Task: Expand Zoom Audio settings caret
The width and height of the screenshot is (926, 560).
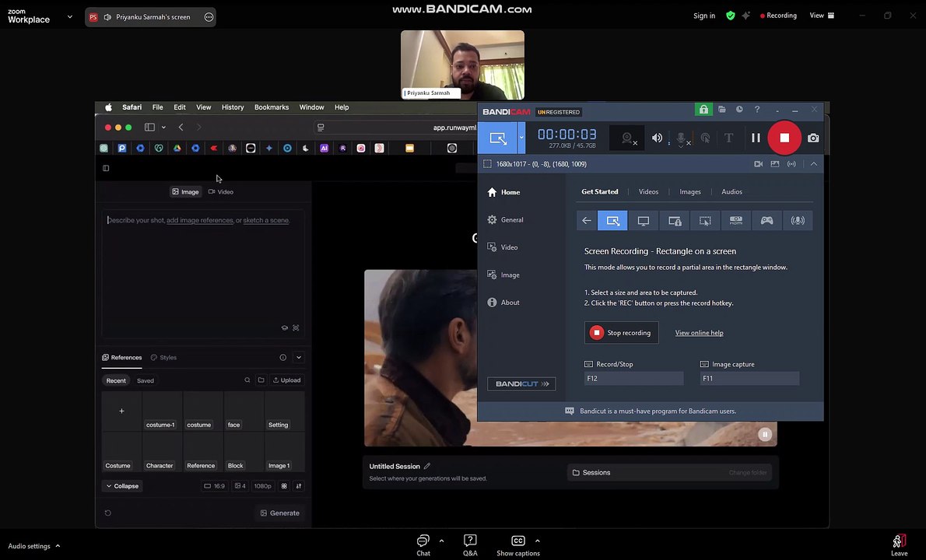Action: pos(58,547)
